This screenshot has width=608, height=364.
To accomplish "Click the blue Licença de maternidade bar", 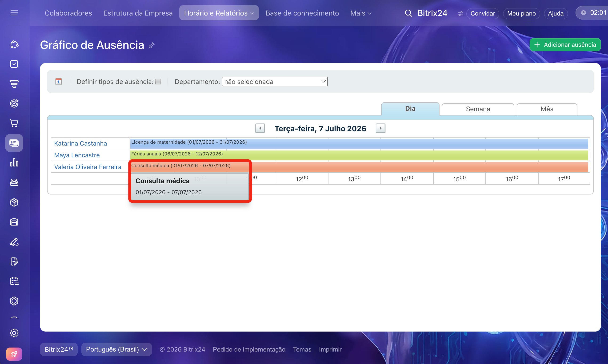I will pos(359,143).
